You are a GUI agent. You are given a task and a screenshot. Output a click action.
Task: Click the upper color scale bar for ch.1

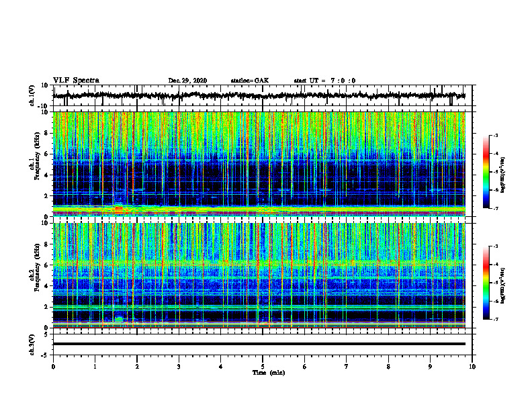[486, 172]
